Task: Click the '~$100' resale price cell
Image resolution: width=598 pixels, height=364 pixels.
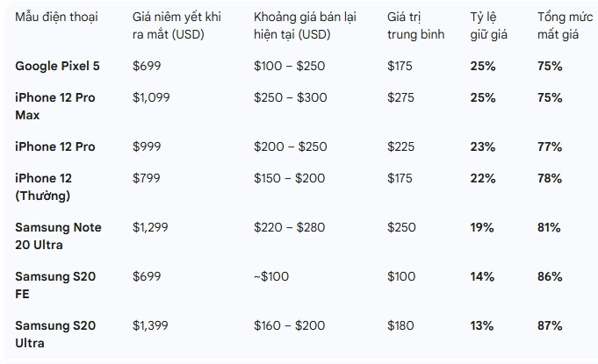Action: (270, 276)
